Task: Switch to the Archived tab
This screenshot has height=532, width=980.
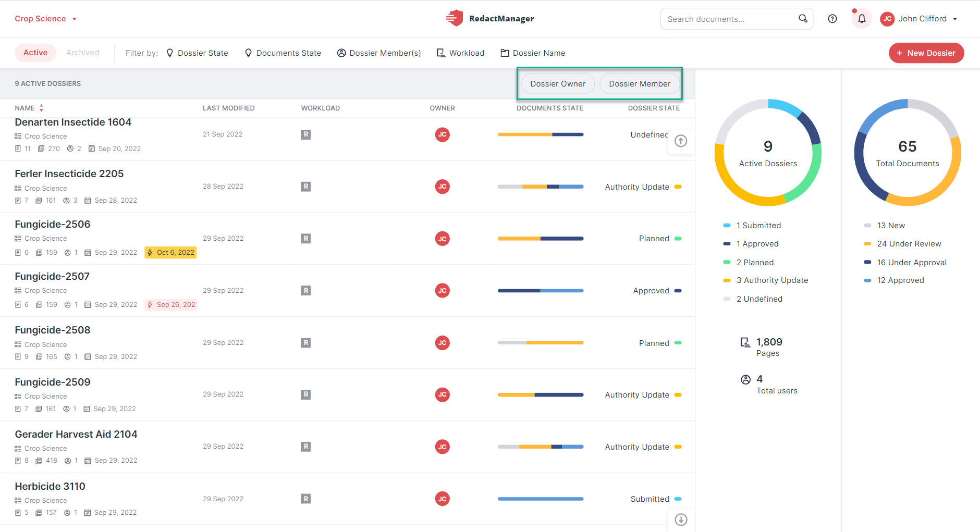Action: tap(82, 53)
